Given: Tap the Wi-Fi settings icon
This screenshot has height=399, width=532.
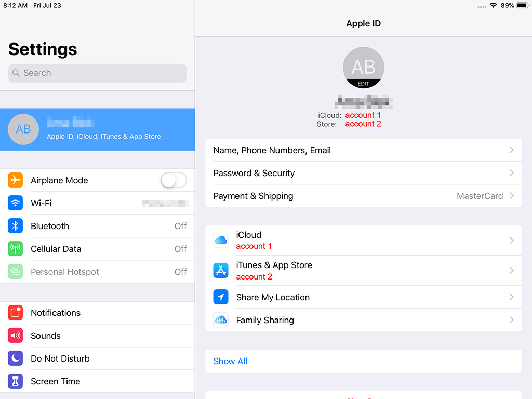Looking at the screenshot, I should point(15,203).
